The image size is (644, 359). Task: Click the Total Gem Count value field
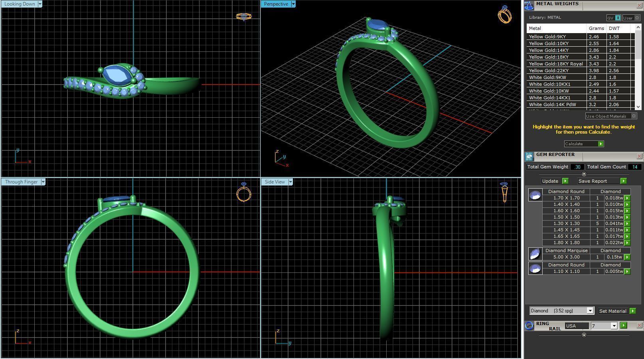[x=634, y=167]
